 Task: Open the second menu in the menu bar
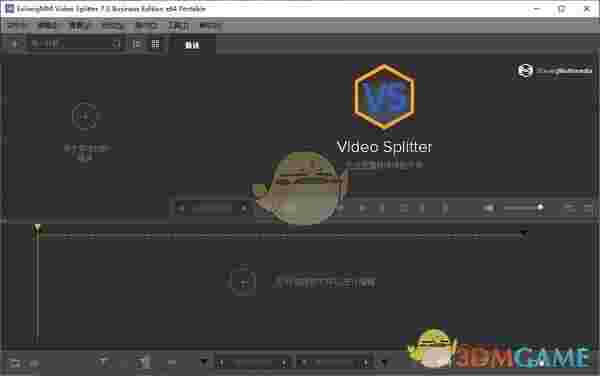click(47, 26)
